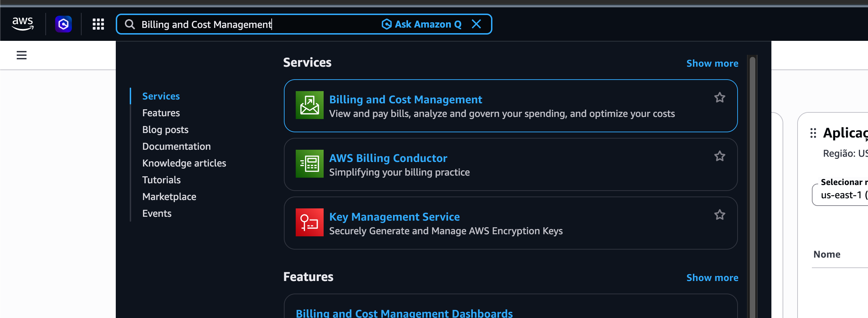The height and width of the screenshot is (318, 868).
Task: Click the Aplicações widget drag handle
Action: point(813,133)
